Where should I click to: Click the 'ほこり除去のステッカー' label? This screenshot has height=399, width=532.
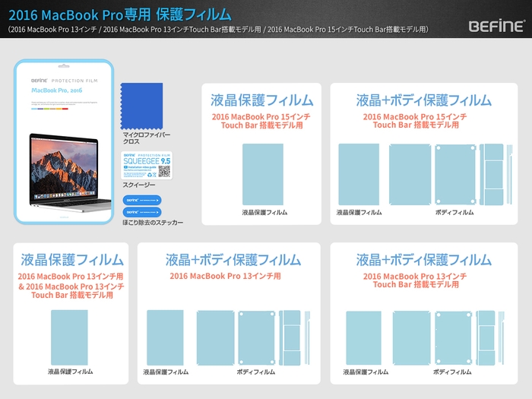(x=153, y=223)
